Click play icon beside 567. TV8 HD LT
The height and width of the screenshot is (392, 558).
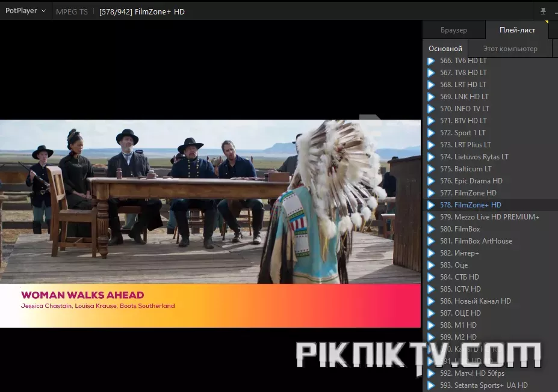431,73
